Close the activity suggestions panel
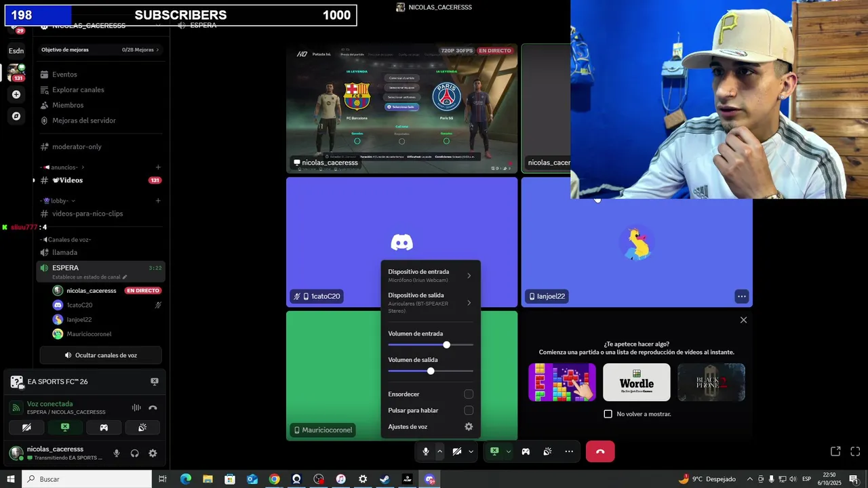 (743, 320)
